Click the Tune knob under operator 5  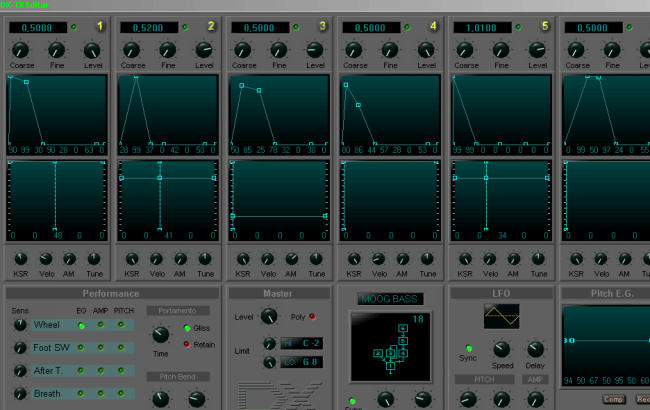pyautogui.click(x=538, y=258)
